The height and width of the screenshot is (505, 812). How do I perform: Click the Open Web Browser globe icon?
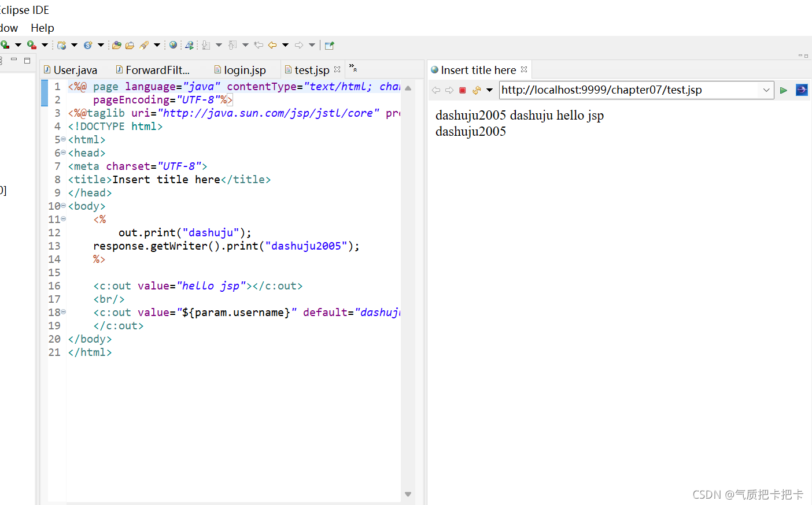(173, 45)
